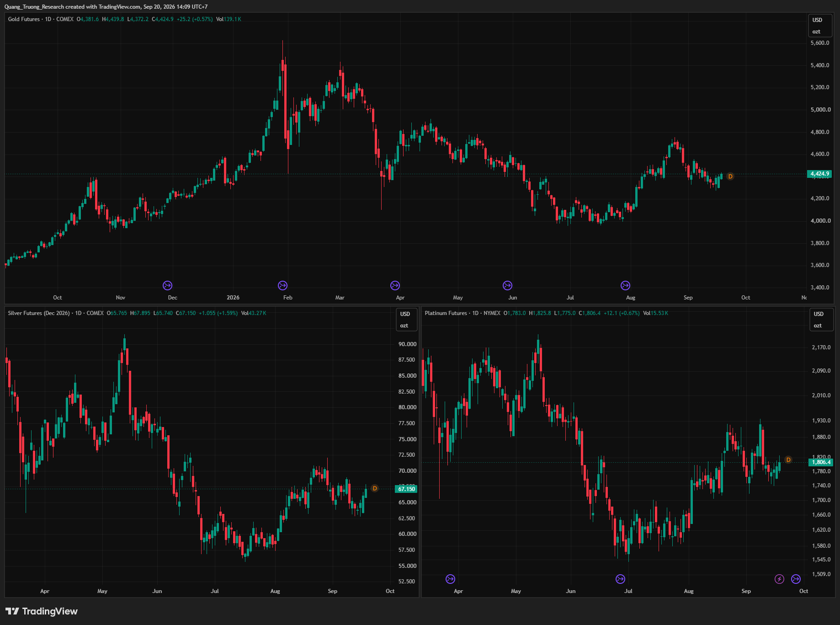Click the TradingView logo at the bottom

tap(42, 611)
